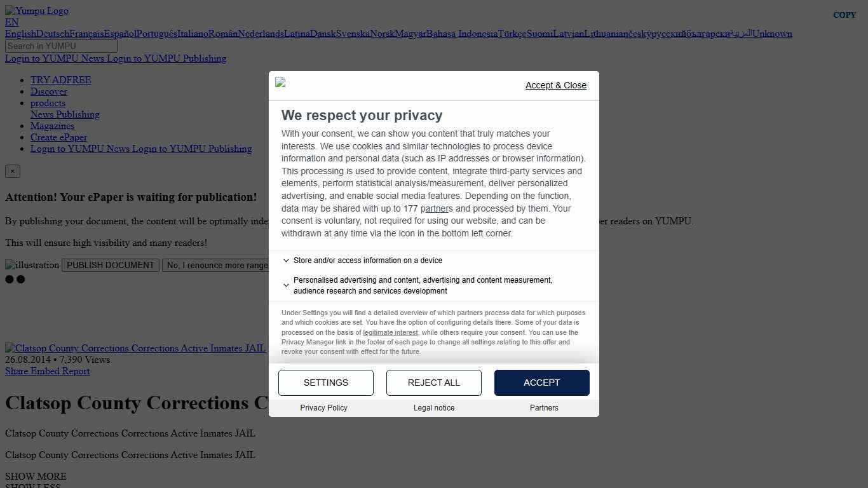Click the logo in the privacy dialog header
Viewport: 868px width, 488px height.
[280, 83]
